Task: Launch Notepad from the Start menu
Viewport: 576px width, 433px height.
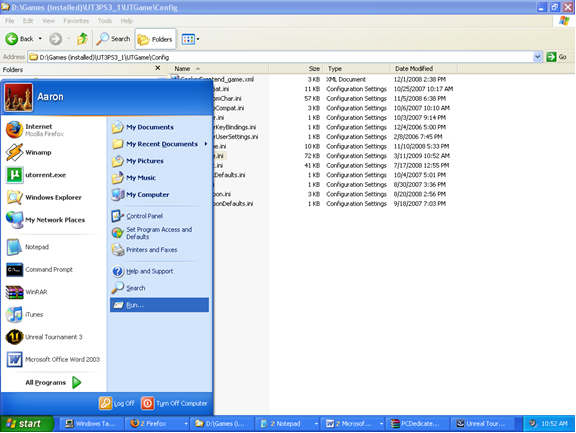Action: pyautogui.click(x=28, y=247)
